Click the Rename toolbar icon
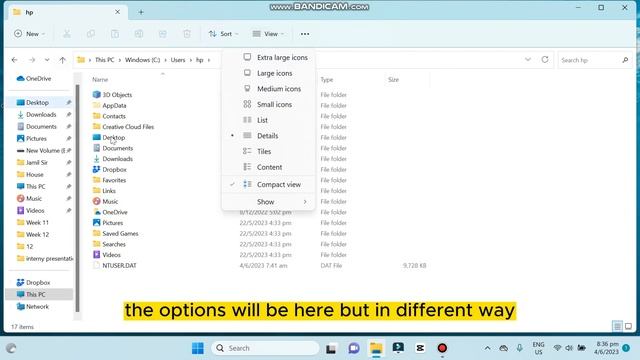The width and height of the screenshot is (640, 360). (139, 34)
